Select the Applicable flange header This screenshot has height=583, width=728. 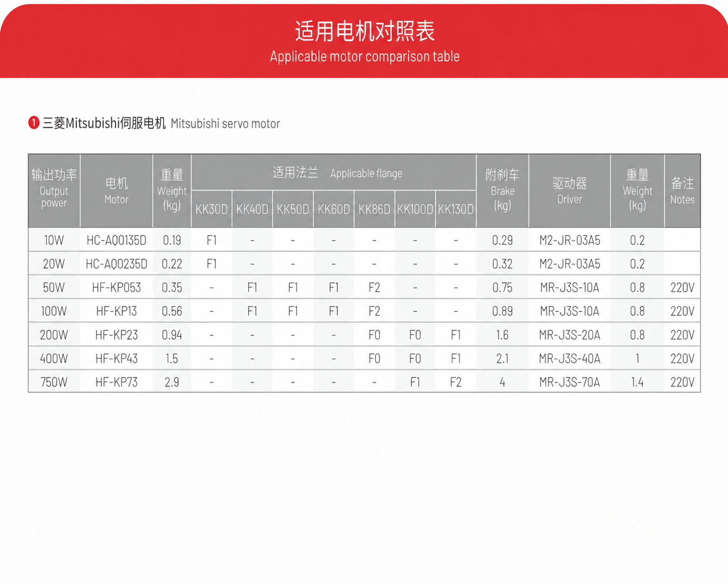coord(334,173)
